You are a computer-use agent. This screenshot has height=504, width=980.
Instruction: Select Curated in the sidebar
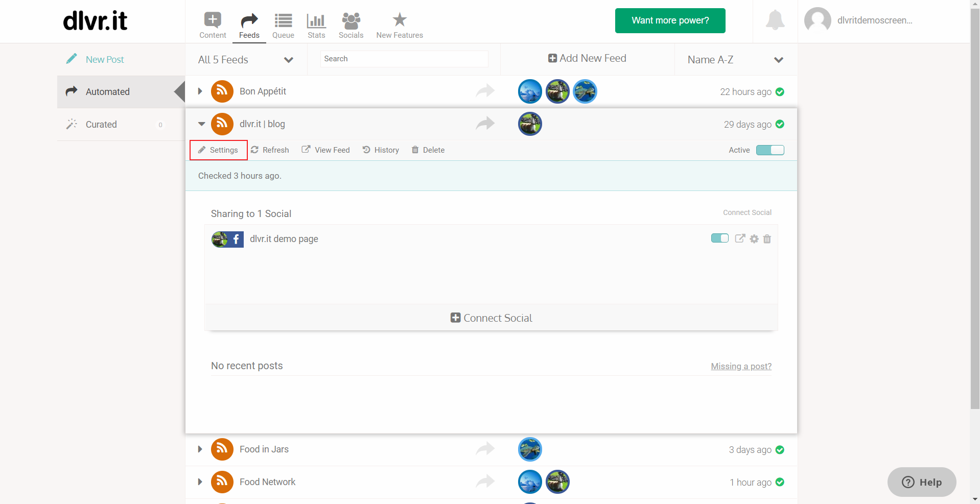121,125
